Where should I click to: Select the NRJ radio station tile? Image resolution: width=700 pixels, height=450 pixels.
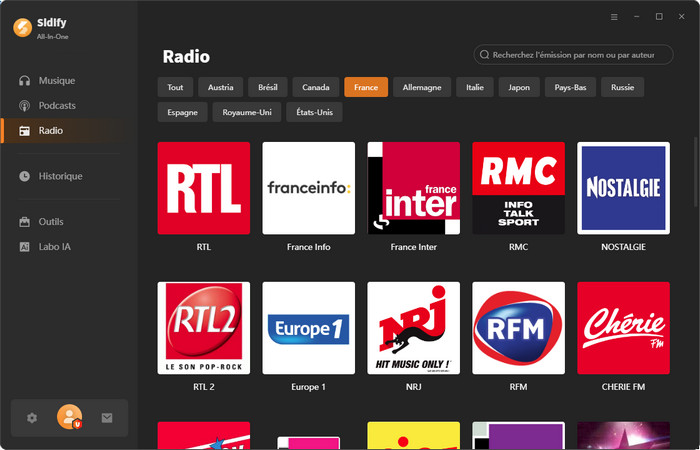413,328
